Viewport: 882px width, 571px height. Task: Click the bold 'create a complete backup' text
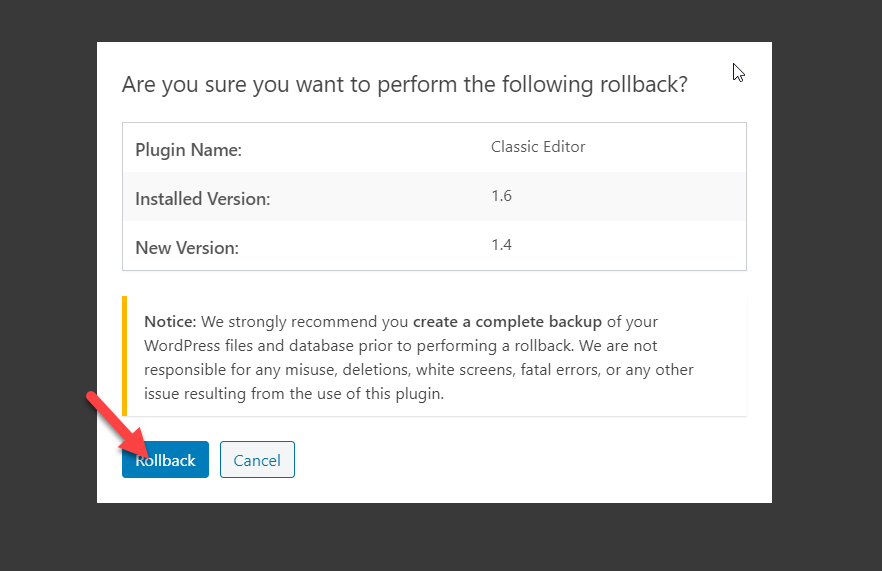pyautogui.click(x=507, y=322)
